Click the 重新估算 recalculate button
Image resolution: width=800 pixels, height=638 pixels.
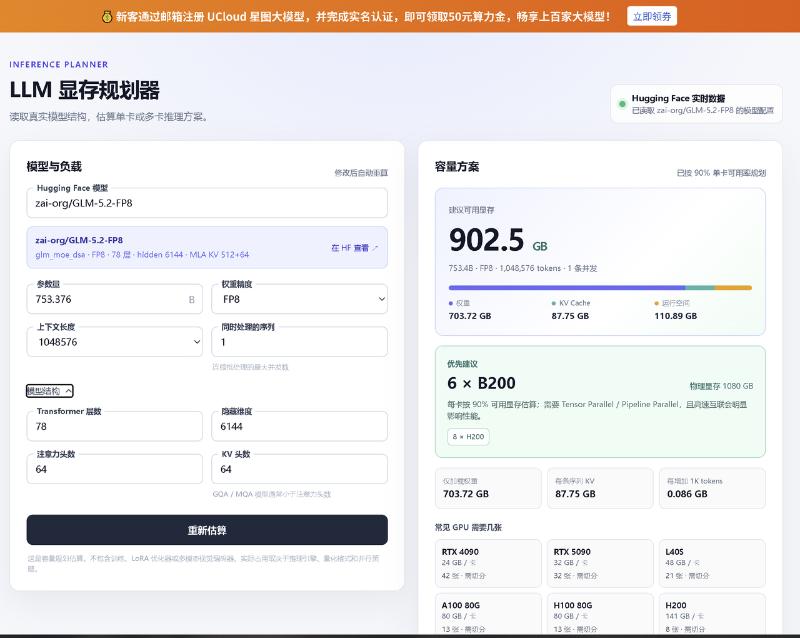(x=207, y=530)
